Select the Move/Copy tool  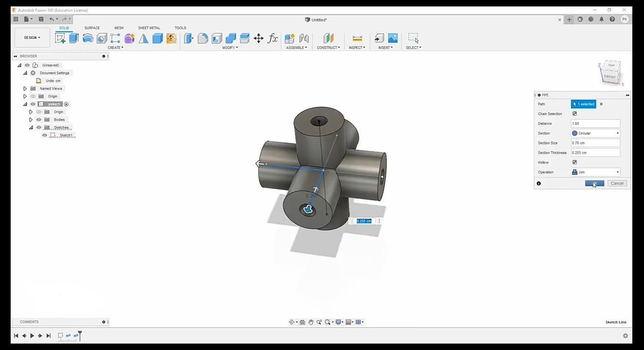[x=258, y=38]
